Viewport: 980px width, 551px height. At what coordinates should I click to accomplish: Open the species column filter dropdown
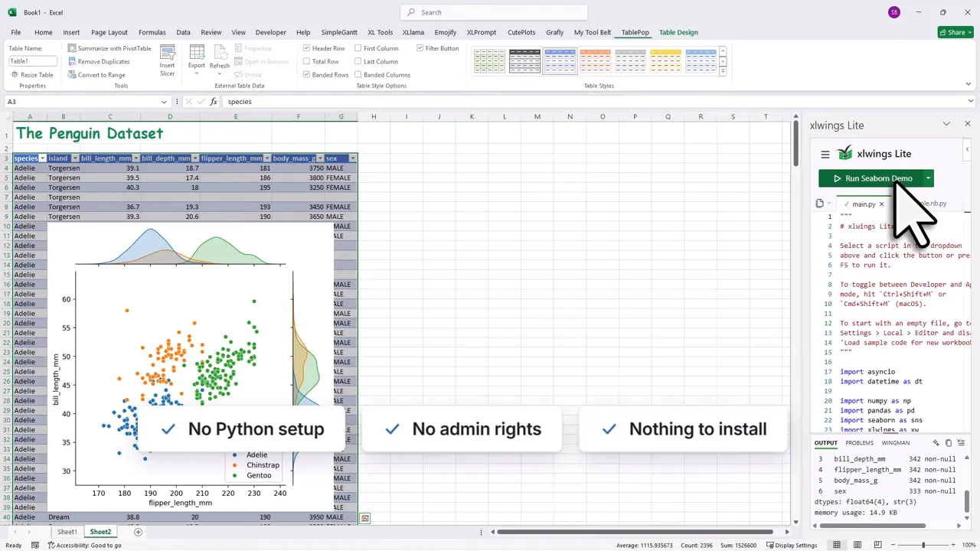42,158
